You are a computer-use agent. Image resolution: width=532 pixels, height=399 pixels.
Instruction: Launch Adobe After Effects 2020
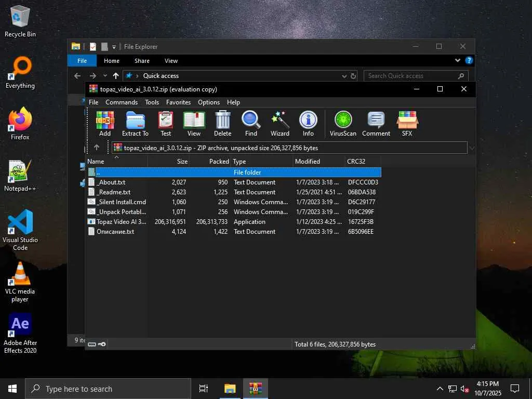[20, 333]
